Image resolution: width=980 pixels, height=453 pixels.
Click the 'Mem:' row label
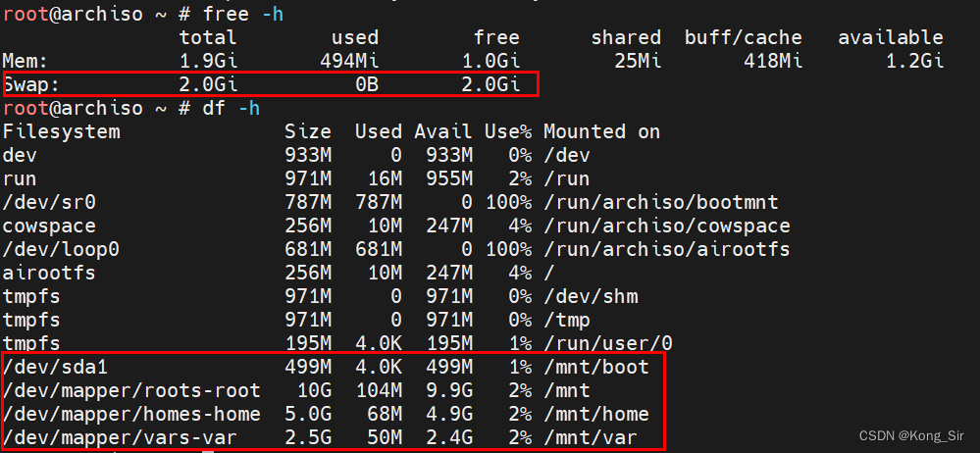click(25, 61)
